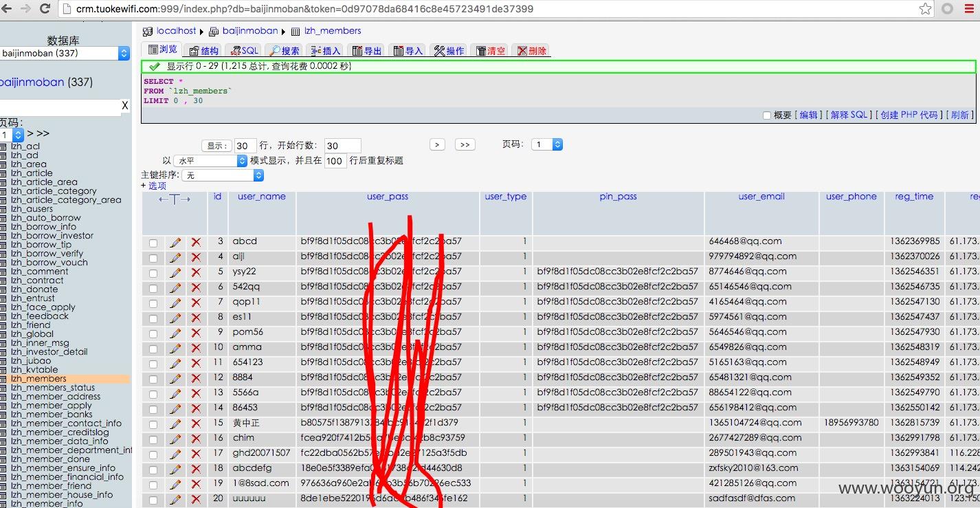This screenshot has height=508, width=980.
Task: Jump to last page with >> button
Action: [x=465, y=144]
